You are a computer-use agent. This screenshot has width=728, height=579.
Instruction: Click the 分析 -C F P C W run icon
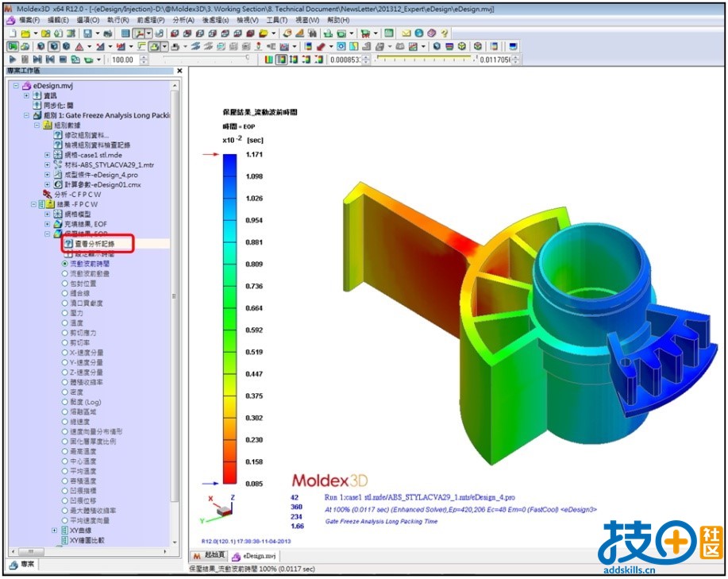(48, 194)
